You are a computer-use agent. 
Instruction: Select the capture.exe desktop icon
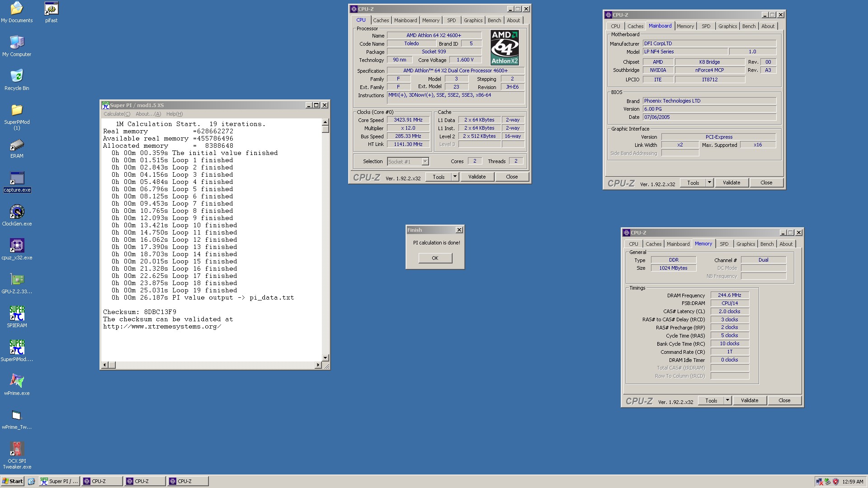(x=17, y=182)
